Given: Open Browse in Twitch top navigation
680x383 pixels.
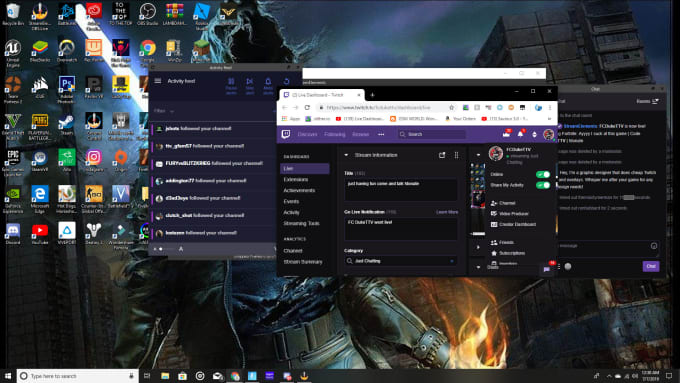Looking at the screenshot, I should coord(360,134).
